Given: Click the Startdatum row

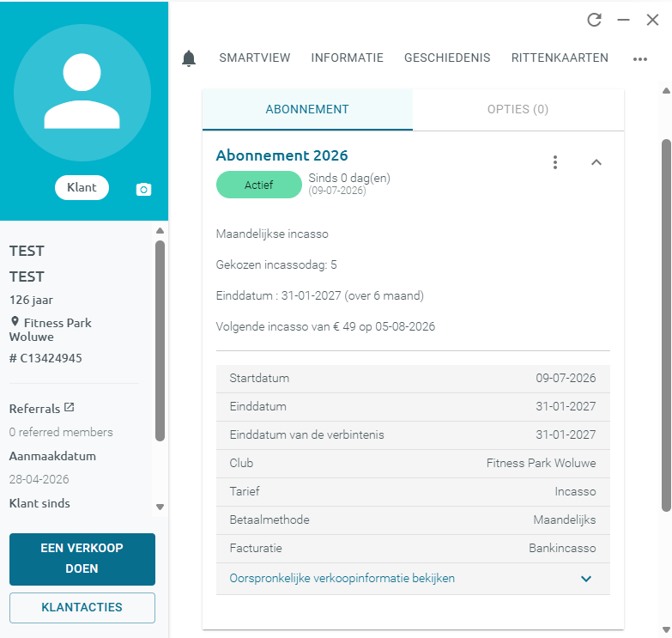Looking at the screenshot, I should pyautogui.click(x=413, y=379).
